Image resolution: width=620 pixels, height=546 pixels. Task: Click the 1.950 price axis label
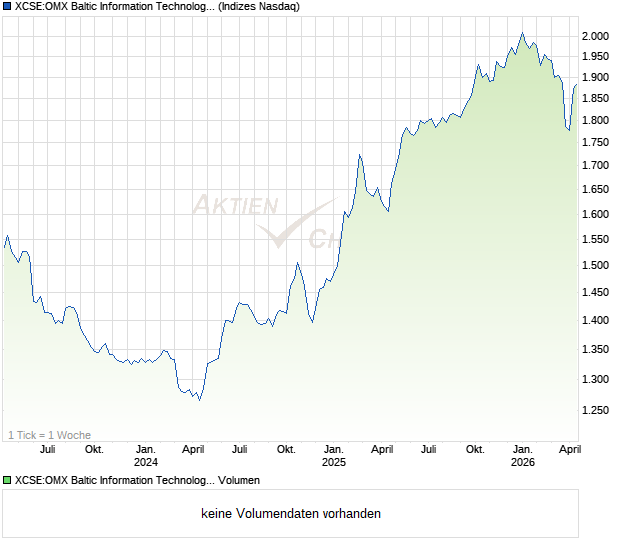[595, 57]
